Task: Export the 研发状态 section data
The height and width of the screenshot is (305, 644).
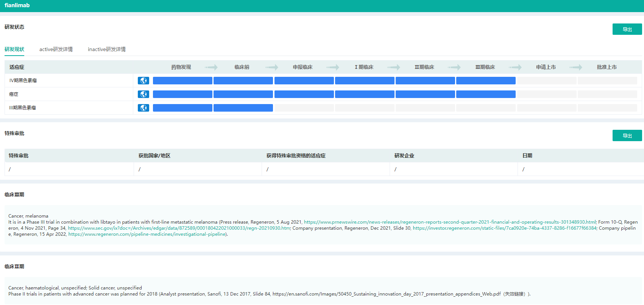Action: (x=627, y=29)
